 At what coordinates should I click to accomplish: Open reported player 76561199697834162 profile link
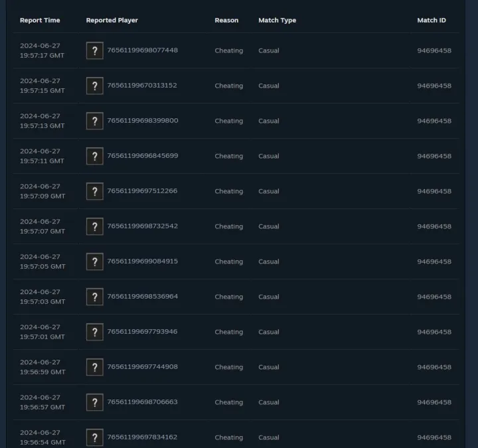(x=142, y=437)
